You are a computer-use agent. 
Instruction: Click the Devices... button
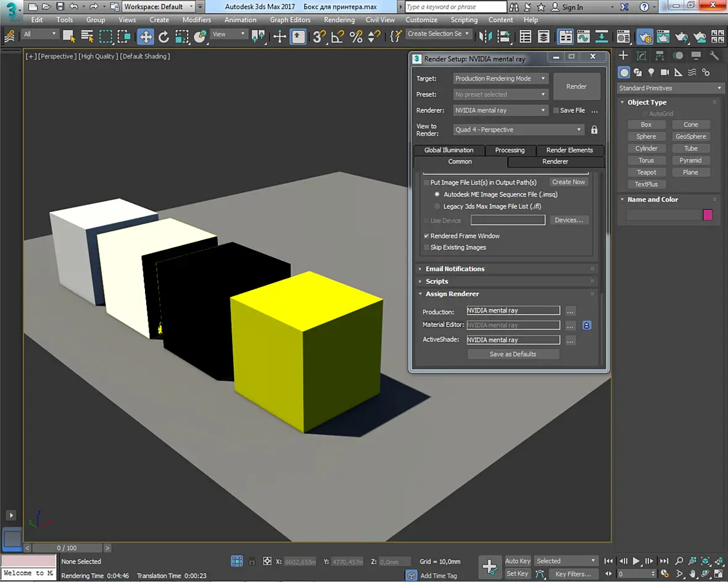click(x=569, y=220)
